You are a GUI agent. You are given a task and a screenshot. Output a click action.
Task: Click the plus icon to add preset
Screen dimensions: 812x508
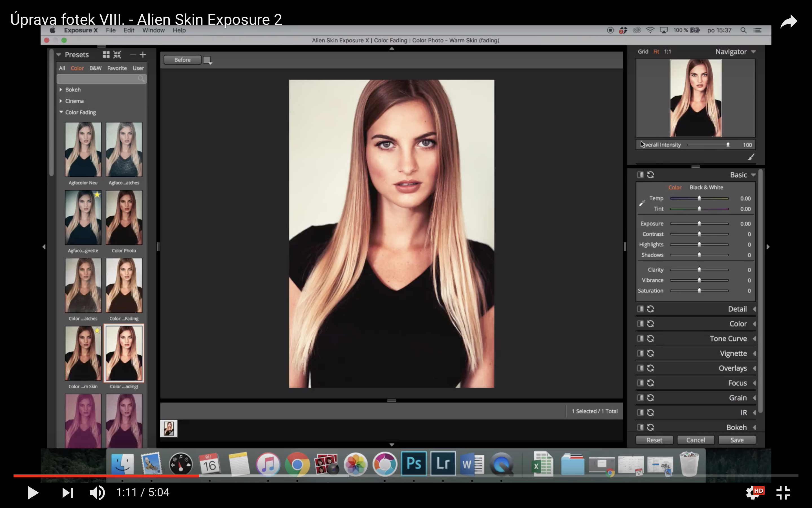click(143, 54)
